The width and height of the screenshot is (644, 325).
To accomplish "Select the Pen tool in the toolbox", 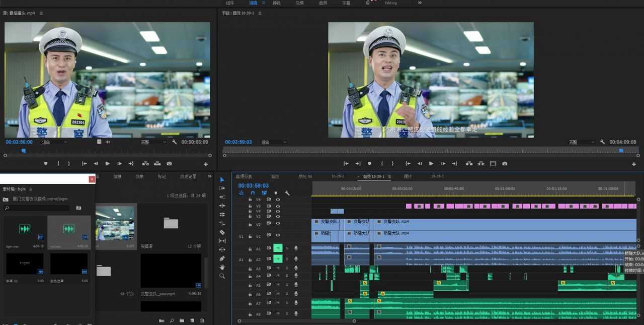I will (222, 258).
